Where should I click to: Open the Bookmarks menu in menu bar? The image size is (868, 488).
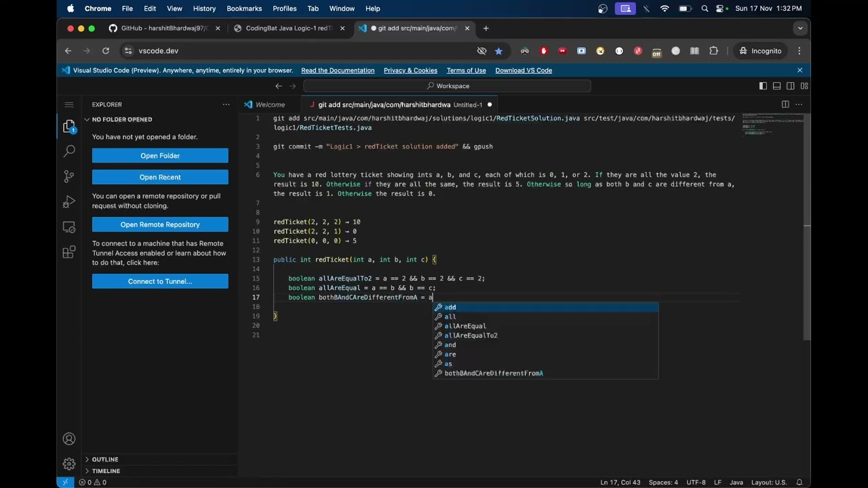click(244, 9)
